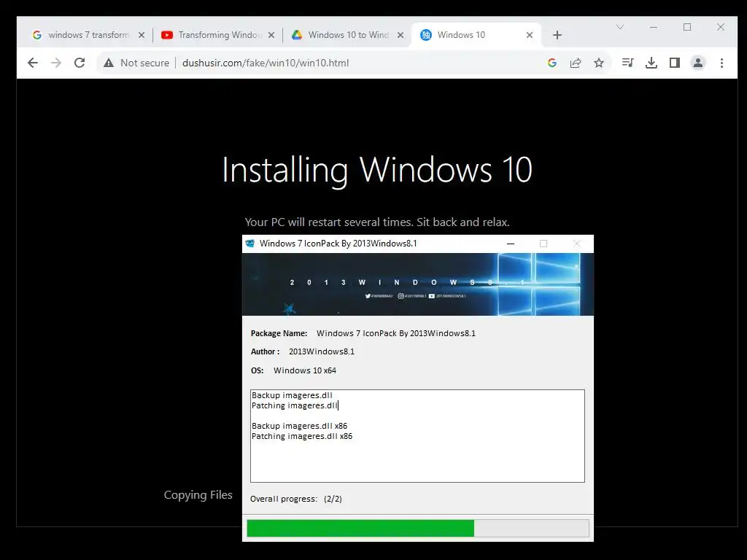Click 'Copying Files' status text
This screenshot has height=560, width=747.
pos(198,495)
